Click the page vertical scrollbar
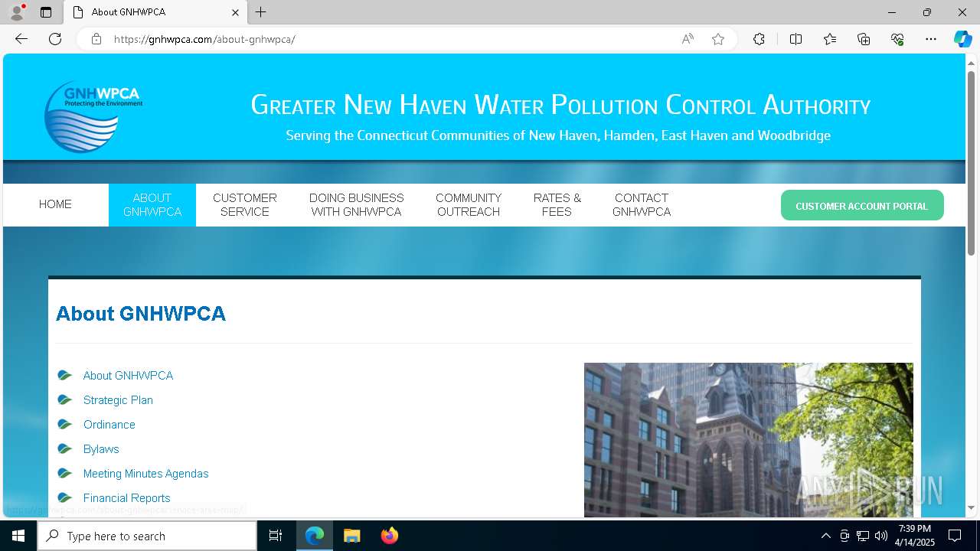The width and height of the screenshot is (980, 551). coord(971,163)
